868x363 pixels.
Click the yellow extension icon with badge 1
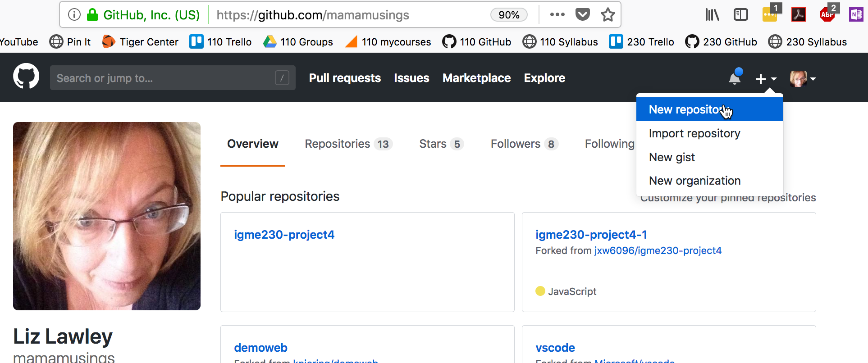[x=771, y=13]
